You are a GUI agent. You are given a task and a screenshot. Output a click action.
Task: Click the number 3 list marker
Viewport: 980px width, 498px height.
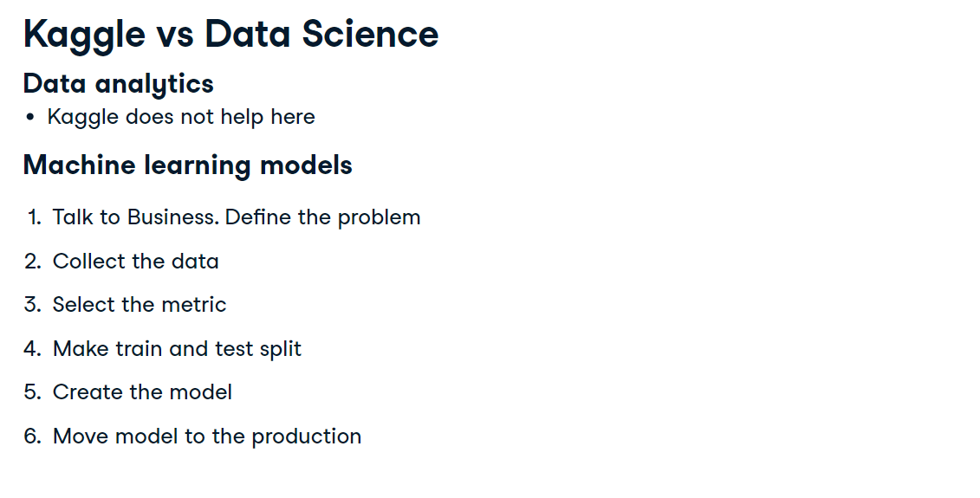[33, 305]
